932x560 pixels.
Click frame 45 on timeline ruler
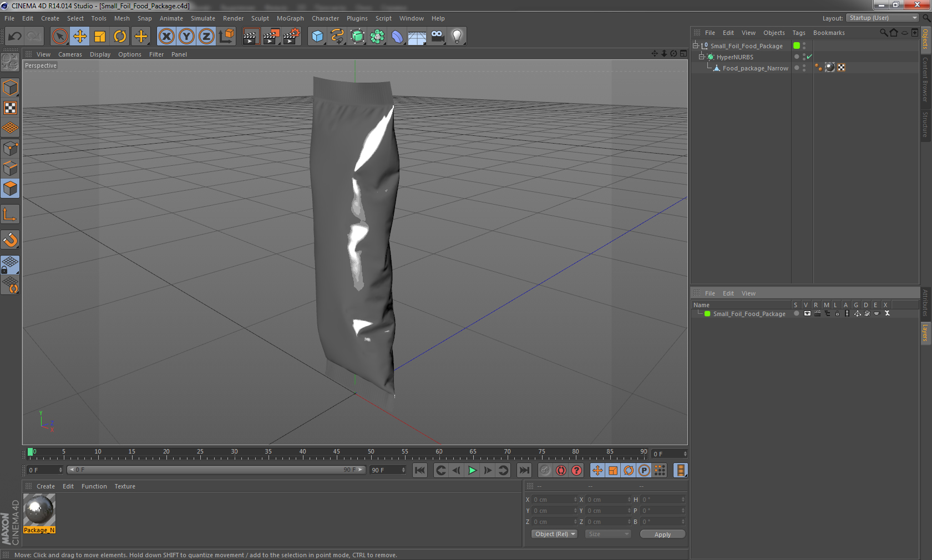coord(336,452)
